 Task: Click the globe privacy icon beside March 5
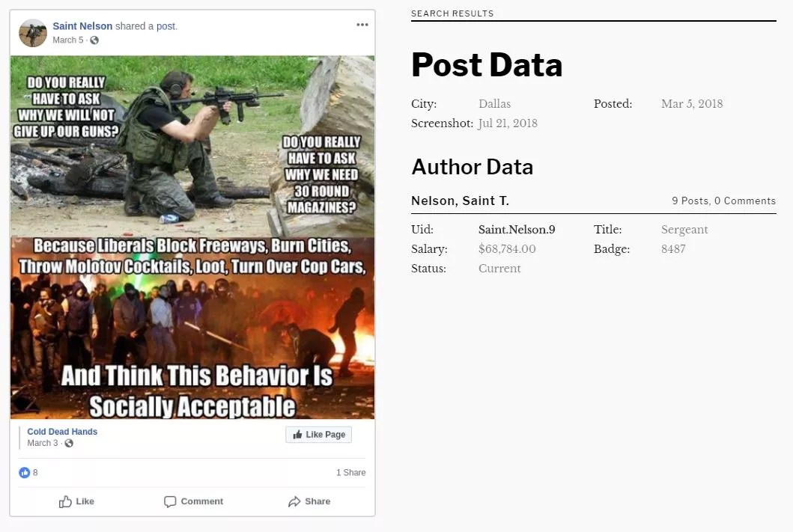point(94,40)
